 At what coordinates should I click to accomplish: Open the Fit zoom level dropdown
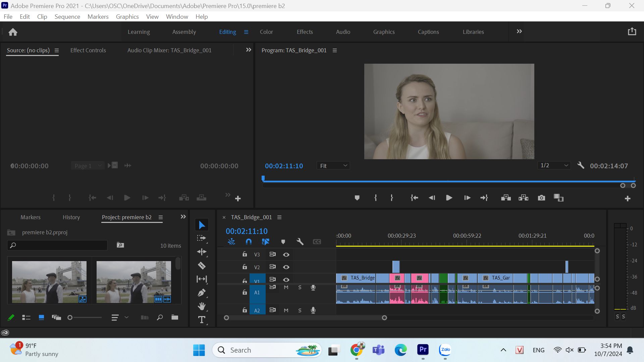point(333,166)
